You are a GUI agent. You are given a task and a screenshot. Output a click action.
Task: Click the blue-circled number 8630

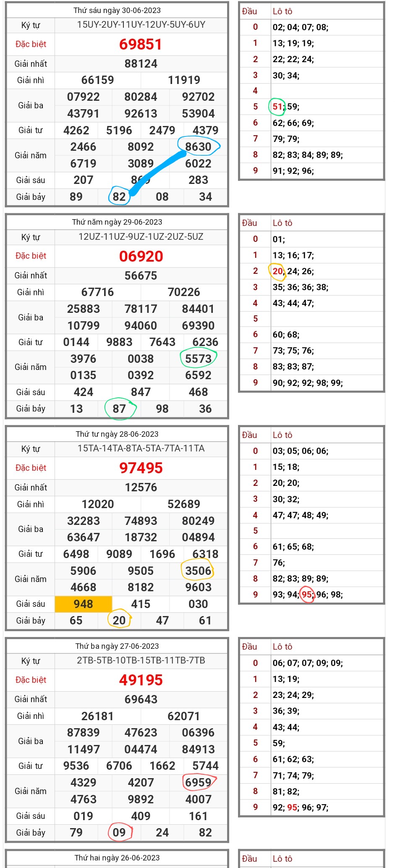[198, 147]
